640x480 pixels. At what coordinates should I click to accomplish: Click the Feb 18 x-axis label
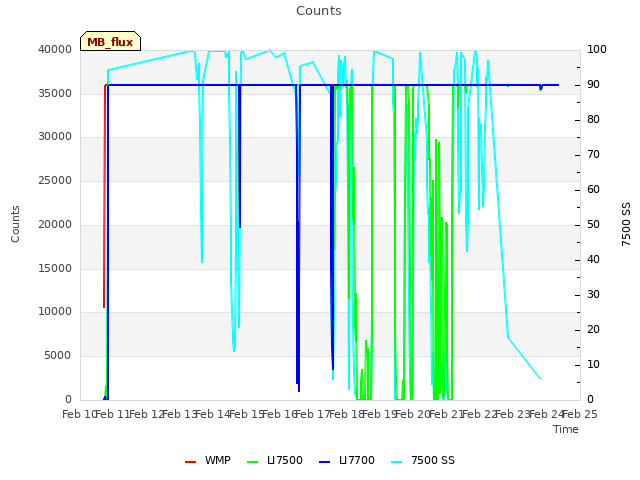[x=346, y=414]
